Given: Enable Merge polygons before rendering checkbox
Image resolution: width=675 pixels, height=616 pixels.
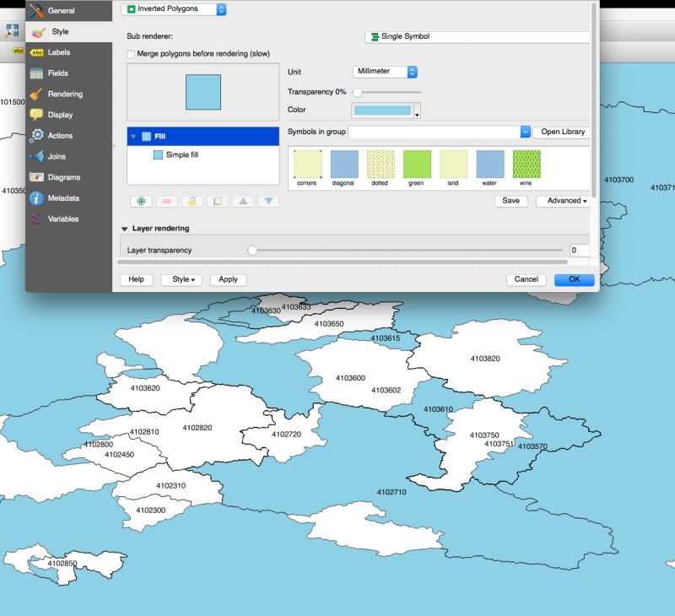Looking at the screenshot, I should click(x=131, y=53).
